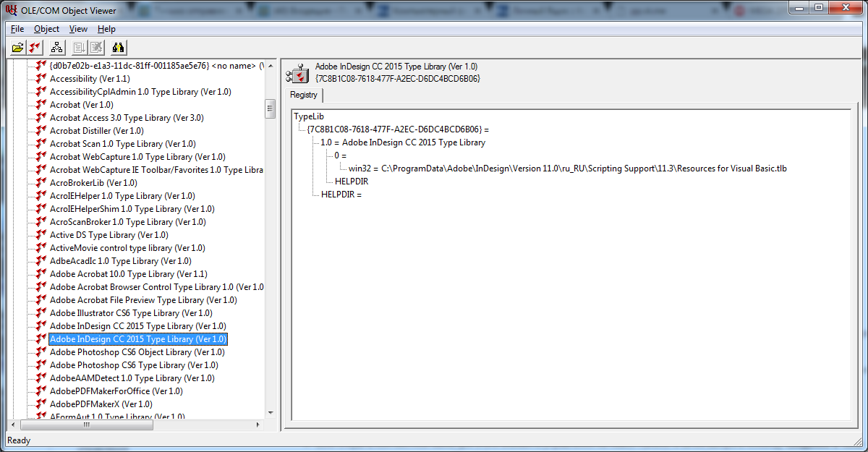Select the HELPDIR node without equals sign
868x452 pixels.
[352, 182]
